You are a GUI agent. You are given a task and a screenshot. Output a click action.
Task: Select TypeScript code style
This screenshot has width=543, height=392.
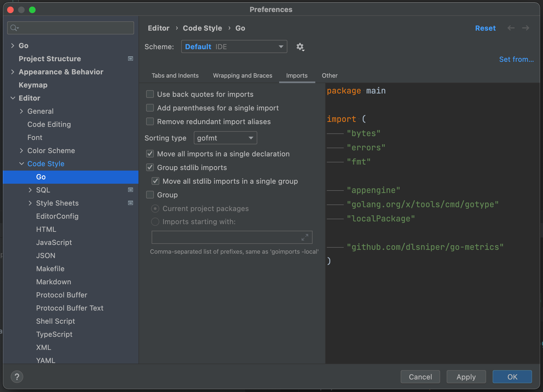click(54, 334)
